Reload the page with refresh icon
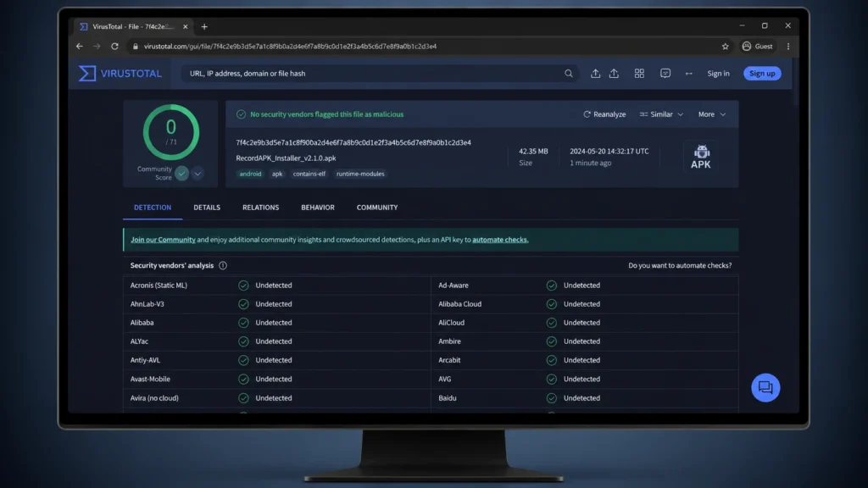This screenshot has width=868, height=488. tap(114, 47)
